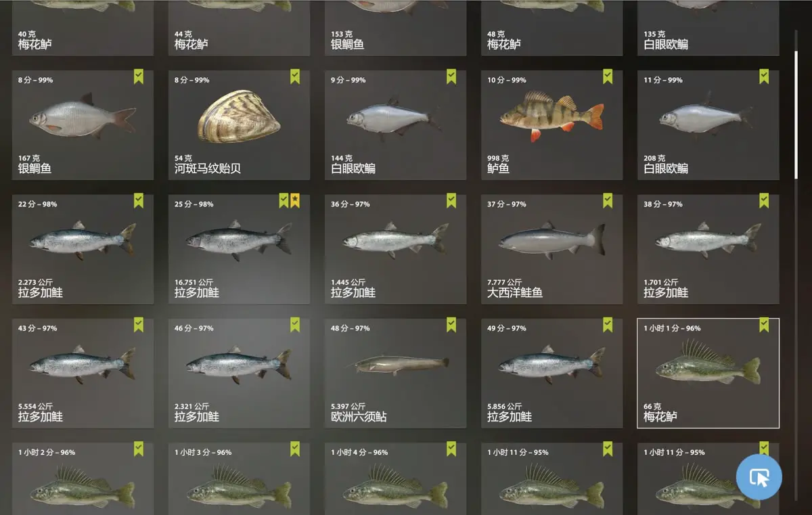Click the green bookmark on the 167 克 银鲷鱼 card
The image size is (812, 515).
pos(139,76)
